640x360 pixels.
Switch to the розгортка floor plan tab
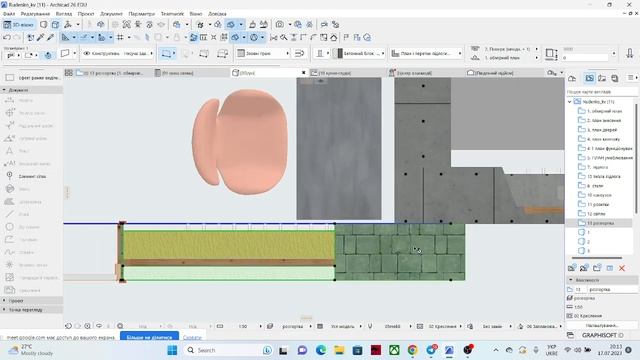110,73
